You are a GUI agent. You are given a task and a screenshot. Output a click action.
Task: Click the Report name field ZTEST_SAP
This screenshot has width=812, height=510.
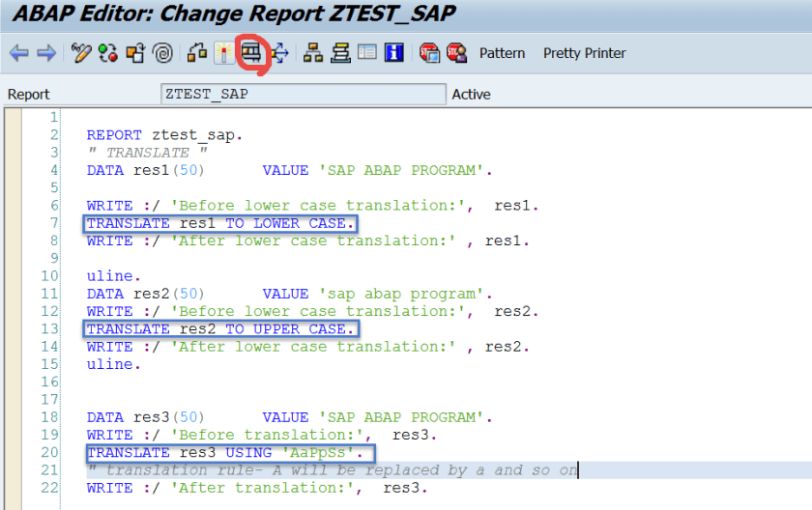point(304,94)
